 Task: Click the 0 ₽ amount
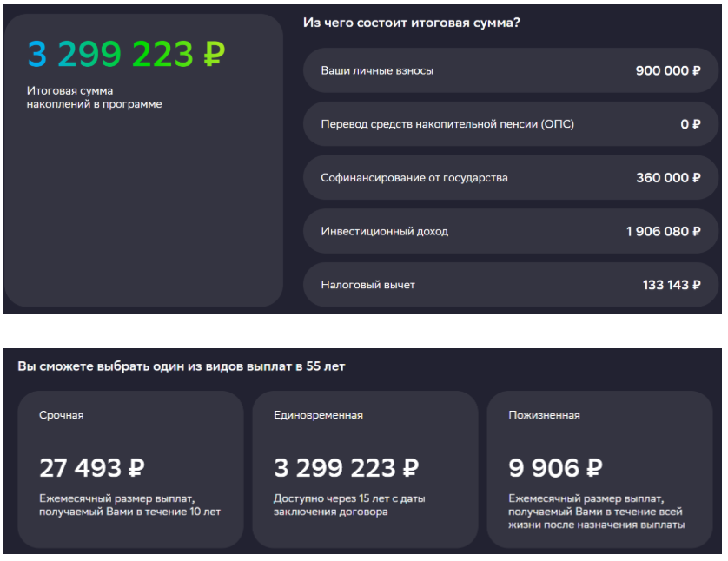click(x=690, y=124)
